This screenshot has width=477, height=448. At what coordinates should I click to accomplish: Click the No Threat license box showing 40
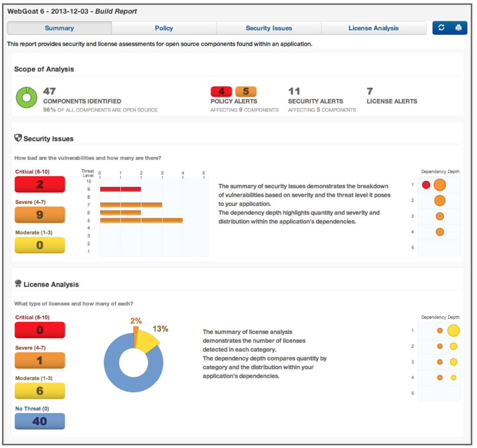(x=40, y=421)
